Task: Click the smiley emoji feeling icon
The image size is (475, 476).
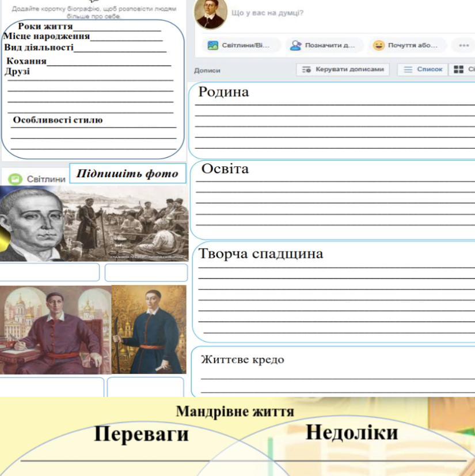Action: pyautogui.click(x=379, y=45)
